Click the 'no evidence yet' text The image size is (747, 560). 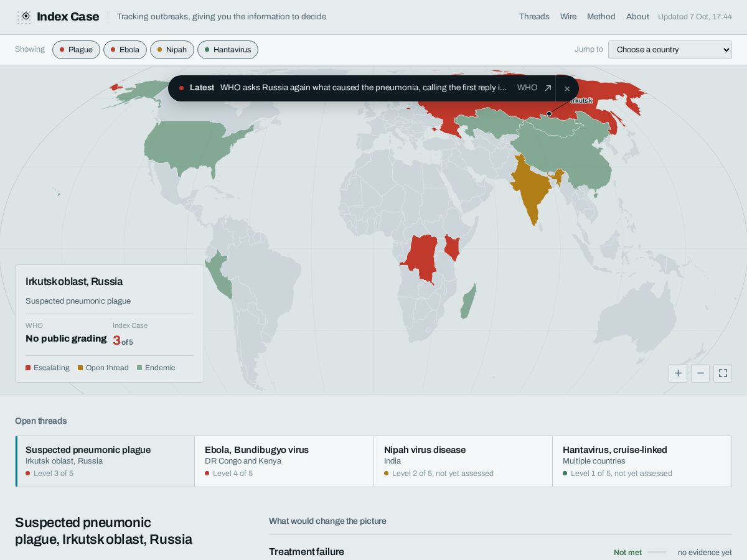coord(705,553)
